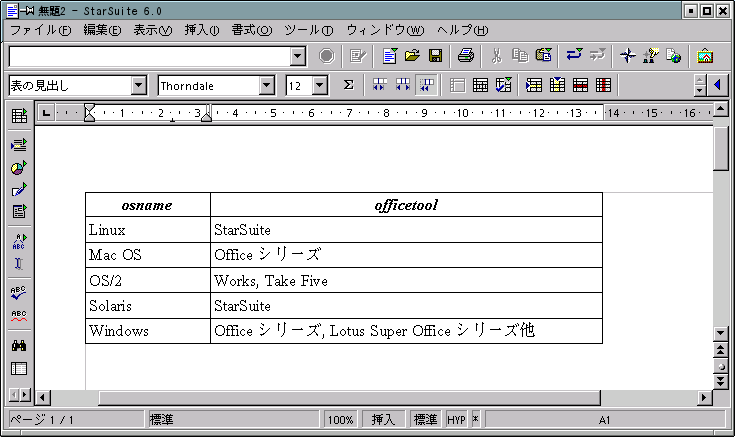This screenshot has width=735, height=437.
Task: Open the Gallery icon in function bar
Action: [705, 56]
